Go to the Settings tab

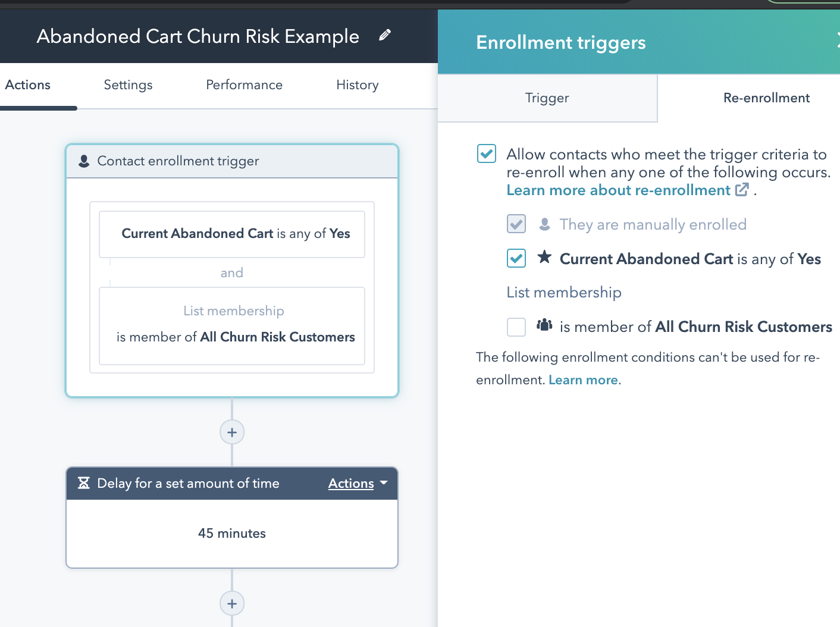[x=128, y=85]
